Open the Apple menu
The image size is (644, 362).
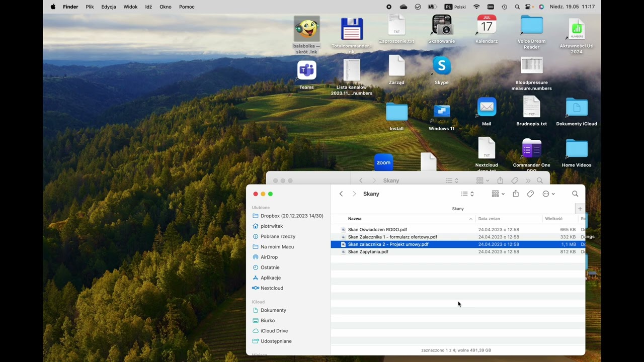click(53, 7)
